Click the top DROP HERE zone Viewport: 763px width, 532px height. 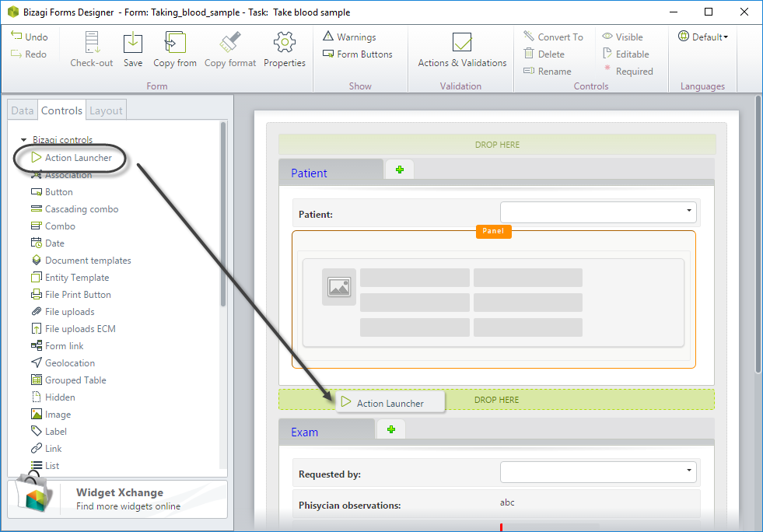point(497,145)
